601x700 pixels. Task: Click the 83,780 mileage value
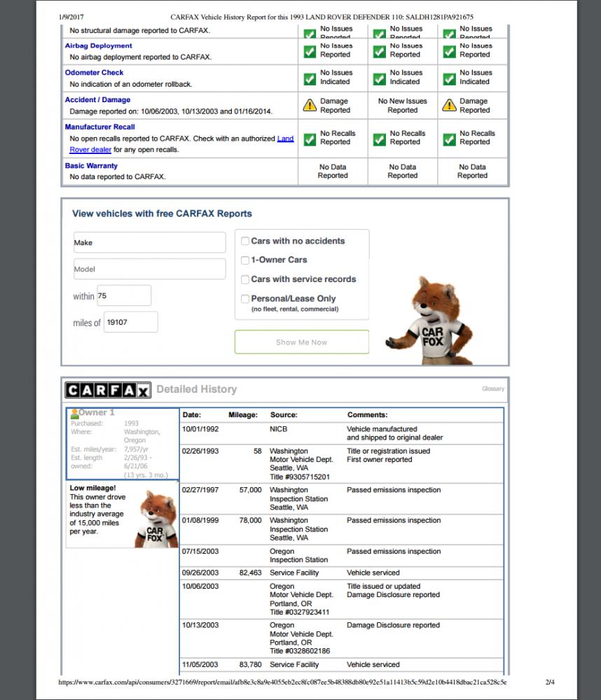point(250,664)
